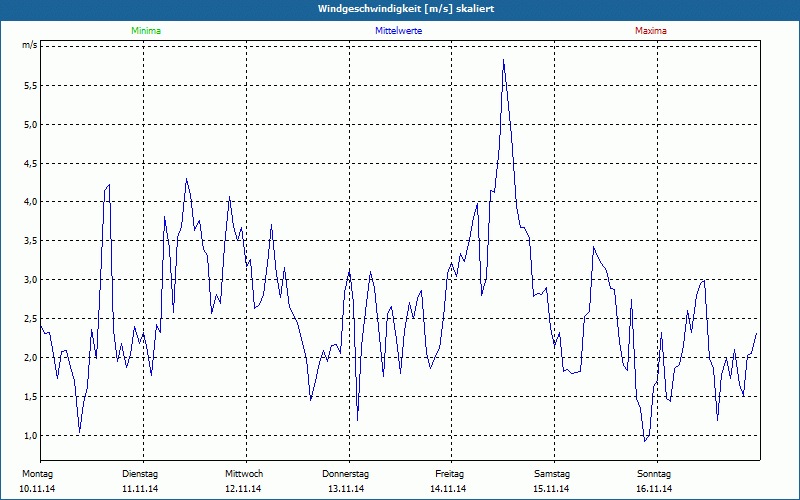The height and width of the screenshot is (500, 800).
Task: Click the Mittwoch day label
Action: 244,474
